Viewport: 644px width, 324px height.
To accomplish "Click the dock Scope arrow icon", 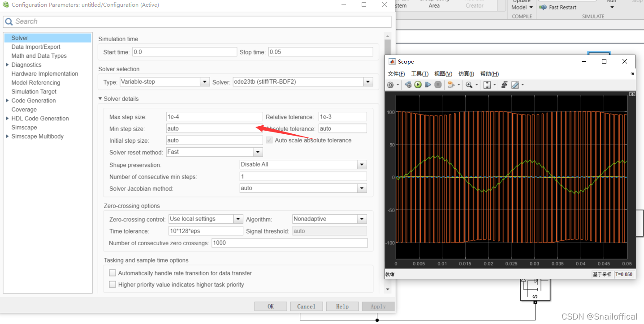I will pos(632,74).
